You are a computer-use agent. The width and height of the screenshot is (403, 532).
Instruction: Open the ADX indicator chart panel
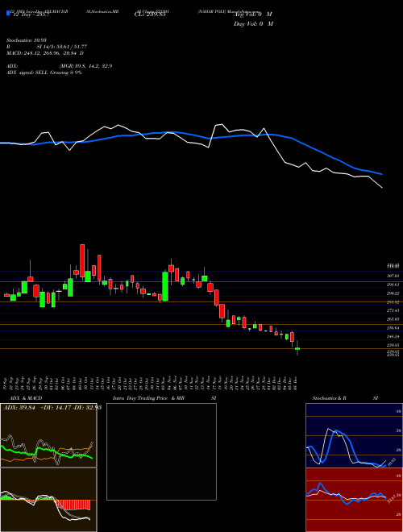coord(48,435)
